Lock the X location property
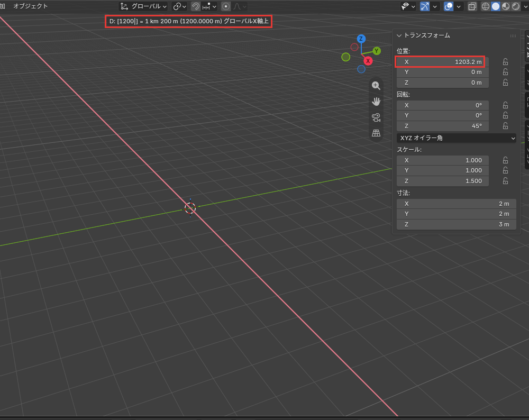Image resolution: width=529 pixels, height=420 pixels. point(505,62)
